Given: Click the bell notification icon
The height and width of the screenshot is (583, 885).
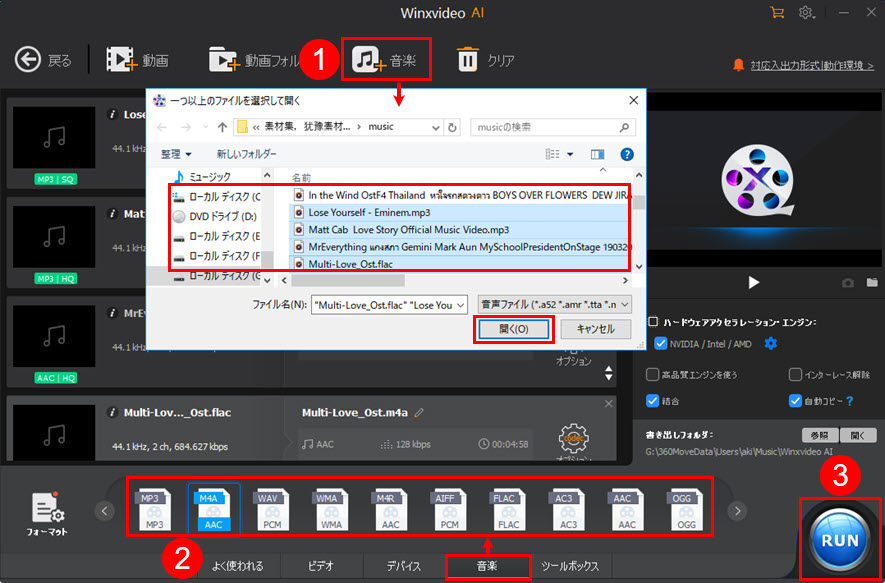Looking at the screenshot, I should 738,65.
